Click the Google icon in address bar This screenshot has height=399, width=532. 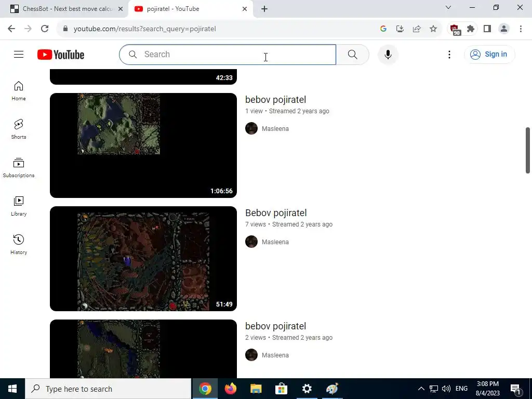383,29
